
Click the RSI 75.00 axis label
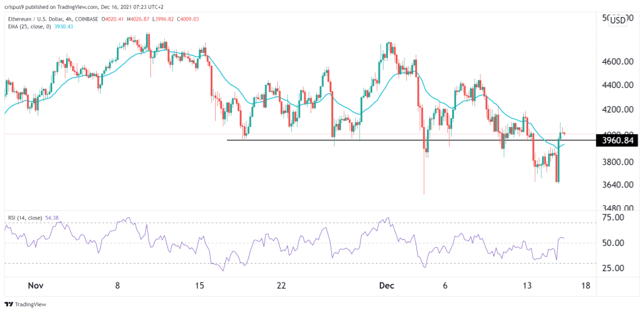click(613, 217)
